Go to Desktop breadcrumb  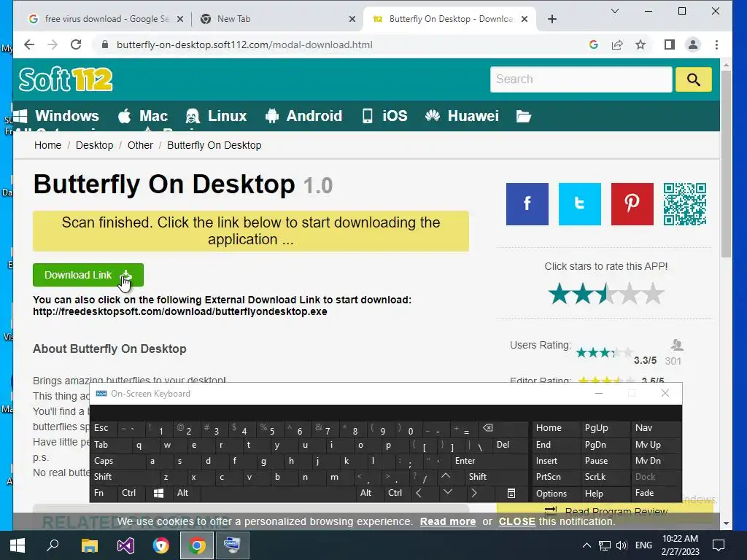click(x=94, y=145)
